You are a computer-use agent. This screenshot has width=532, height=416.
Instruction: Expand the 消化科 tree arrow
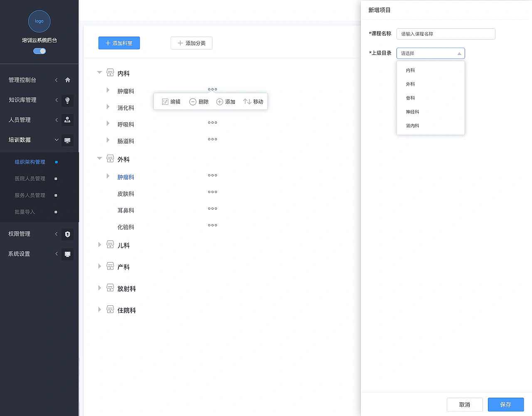pos(108,107)
